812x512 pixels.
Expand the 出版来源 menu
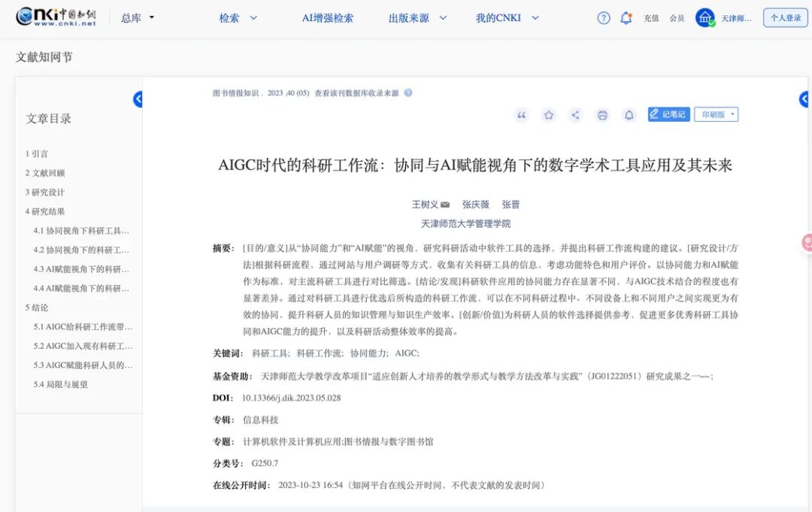[x=417, y=18]
